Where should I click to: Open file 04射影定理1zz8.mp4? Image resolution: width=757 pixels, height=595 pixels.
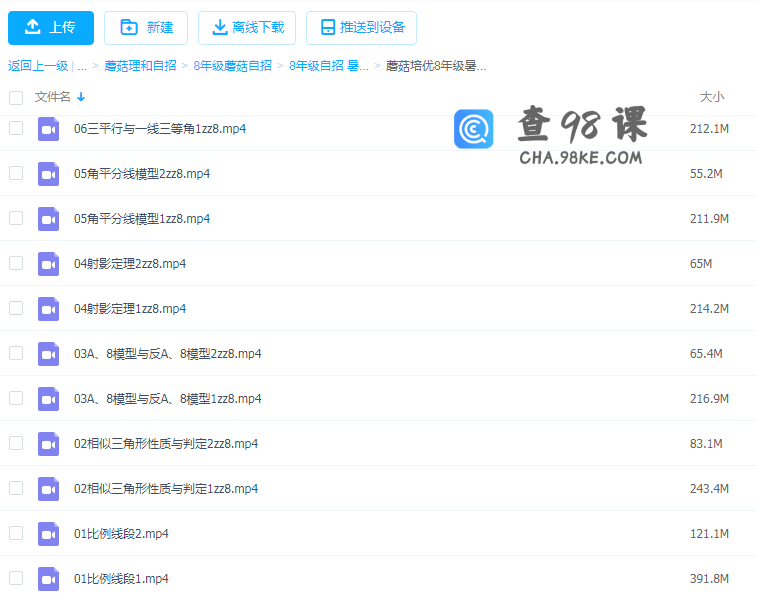pos(130,309)
